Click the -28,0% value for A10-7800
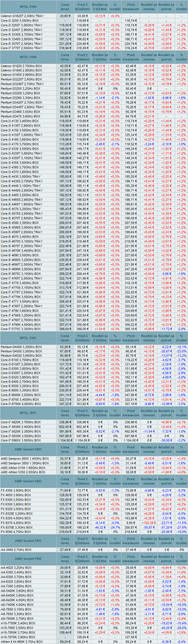Screen dimensions: 188x644 [181, 628]
